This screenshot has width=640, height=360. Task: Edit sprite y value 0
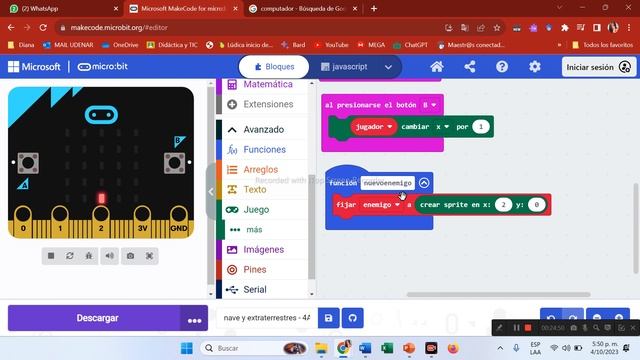click(x=536, y=205)
